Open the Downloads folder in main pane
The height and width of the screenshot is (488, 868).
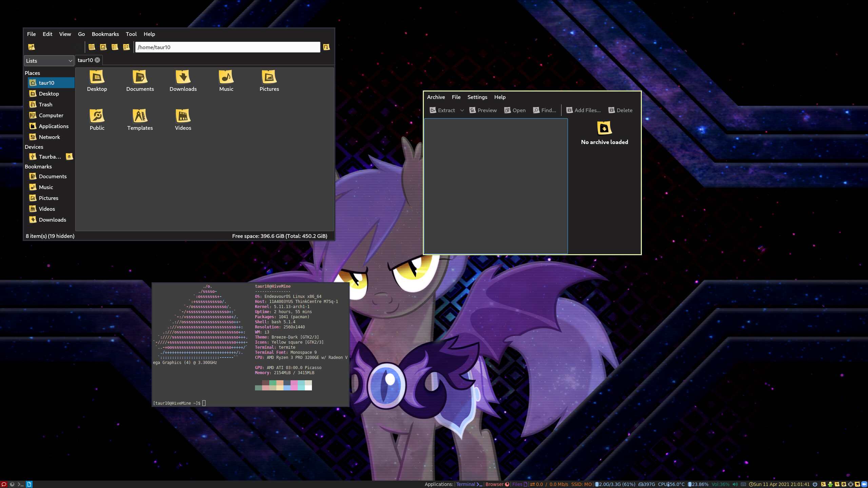pyautogui.click(x=183, y=81)
